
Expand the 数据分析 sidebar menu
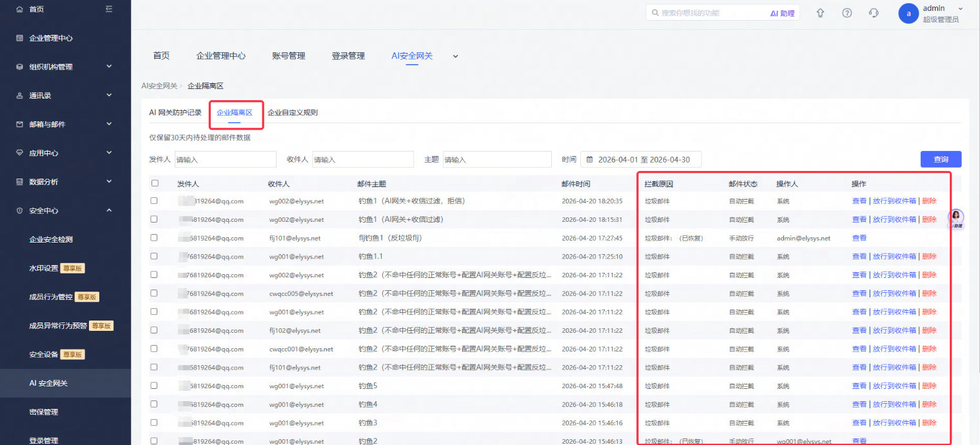point(109,181)
